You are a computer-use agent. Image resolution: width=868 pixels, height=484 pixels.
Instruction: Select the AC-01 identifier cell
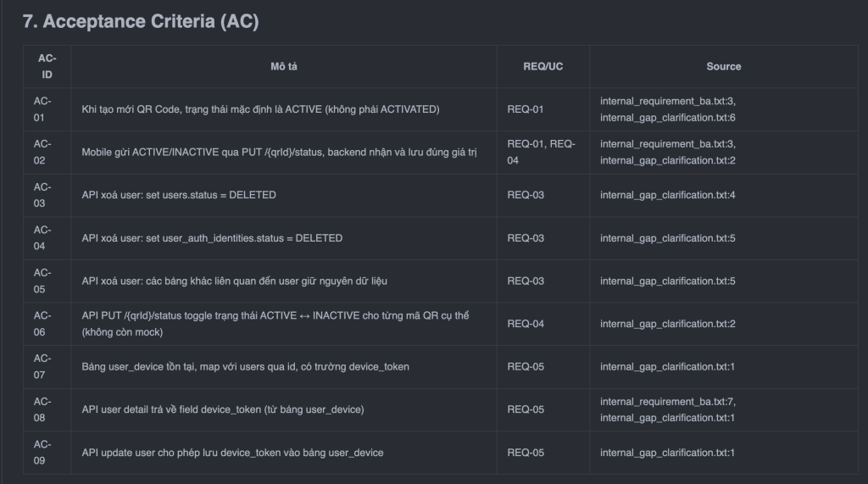(x=44, y=109)
